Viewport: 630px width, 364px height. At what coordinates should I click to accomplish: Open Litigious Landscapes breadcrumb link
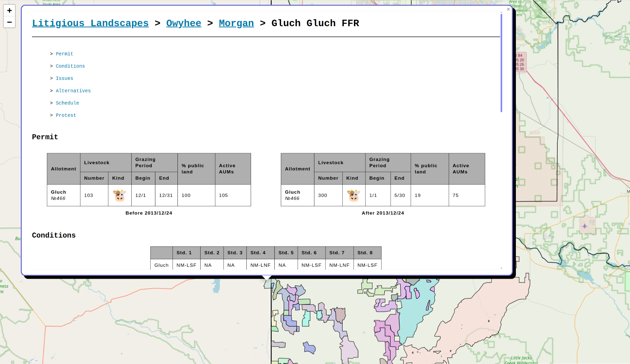tap(90, 23)
